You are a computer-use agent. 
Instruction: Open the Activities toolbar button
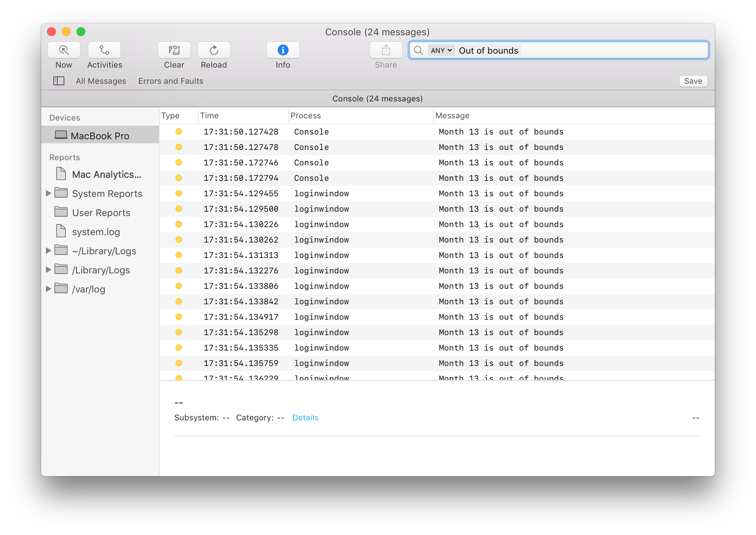click(104, 50)
